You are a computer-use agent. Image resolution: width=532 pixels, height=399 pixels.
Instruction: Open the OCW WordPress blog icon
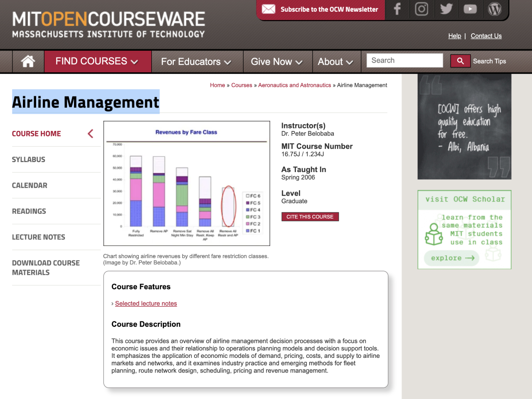click(x=495, y=9)
